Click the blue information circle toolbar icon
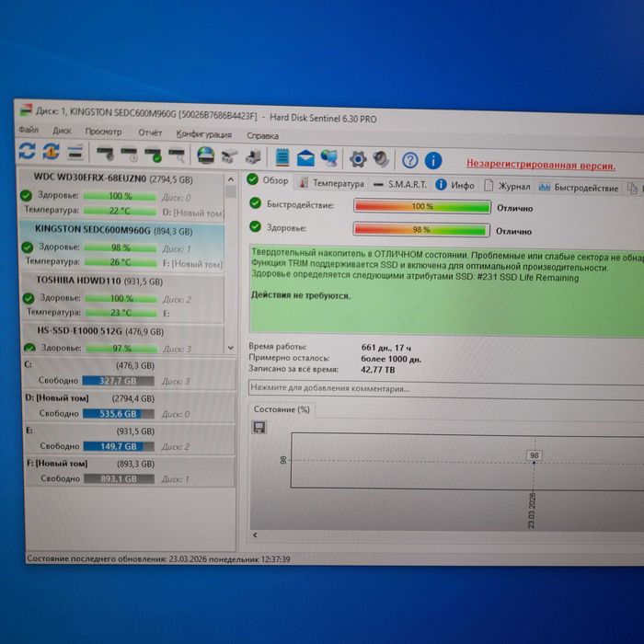The width and height of the screenshot is (644, 644). tap(433, 161)
